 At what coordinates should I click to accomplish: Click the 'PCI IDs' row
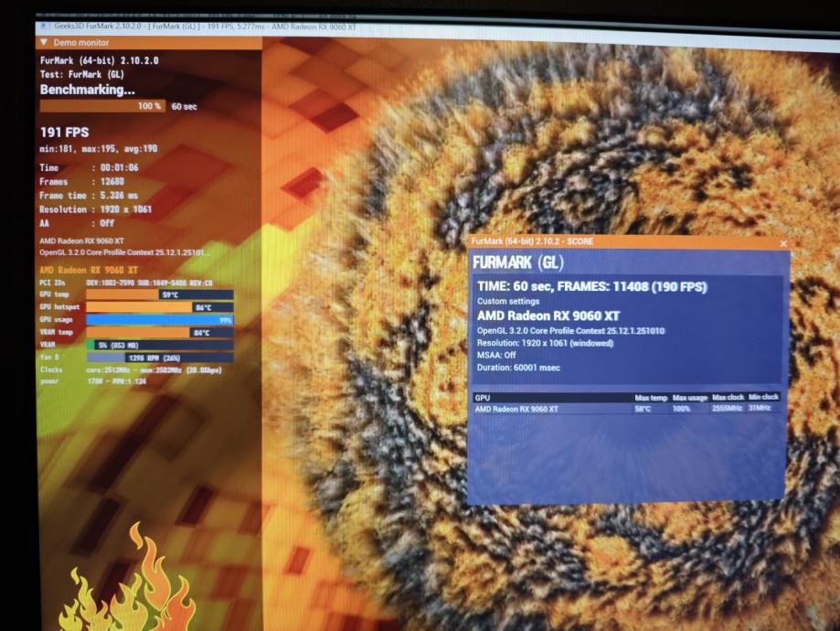click(126, 283)
